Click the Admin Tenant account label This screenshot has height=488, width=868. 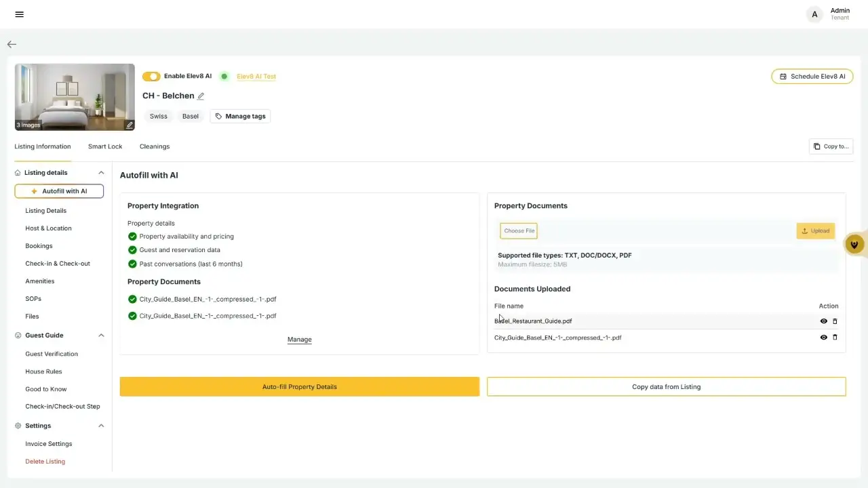point(840,14)
